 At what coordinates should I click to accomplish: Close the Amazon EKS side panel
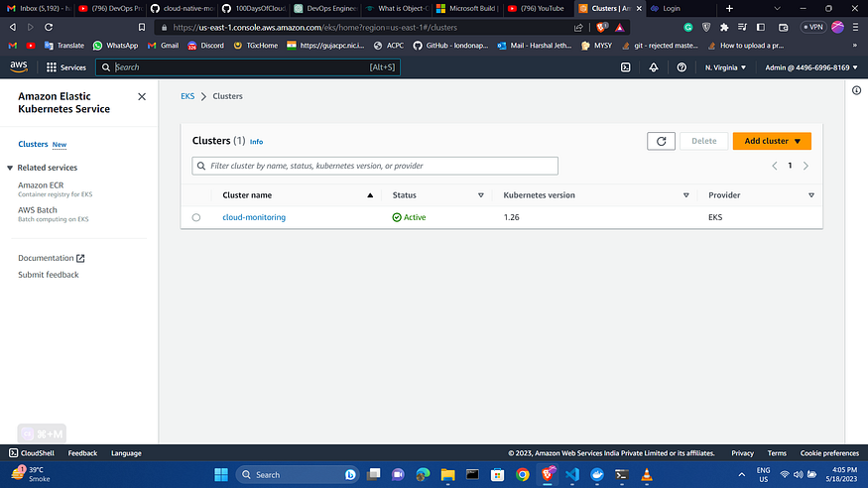click(142, 97)
